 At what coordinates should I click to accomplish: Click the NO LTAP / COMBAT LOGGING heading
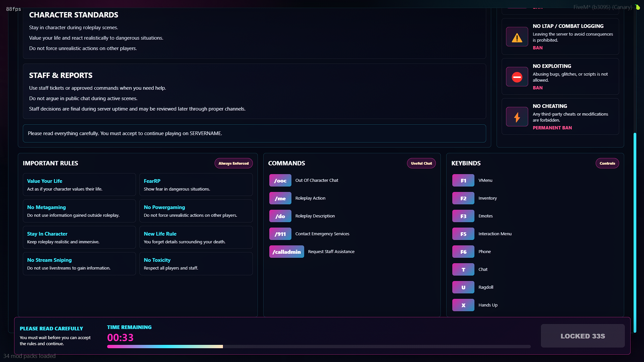568,26
